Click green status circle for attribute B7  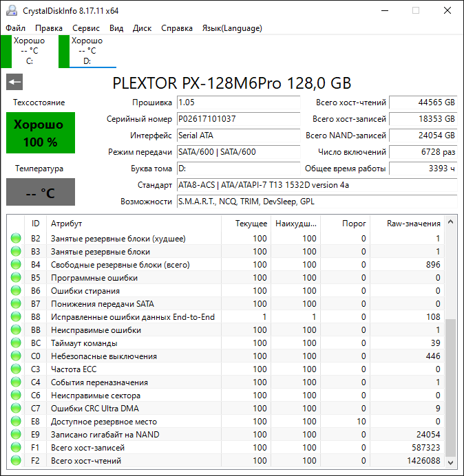tap(16, 303)
